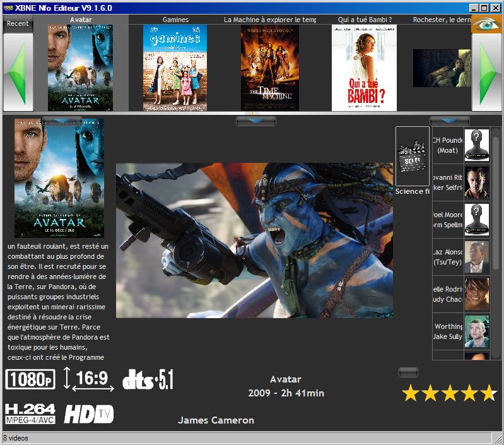The width and height of the screenshot is (504, 445).
Task: Select the Michelle Rodriguez actor photo
Action: tap(477, 294)
